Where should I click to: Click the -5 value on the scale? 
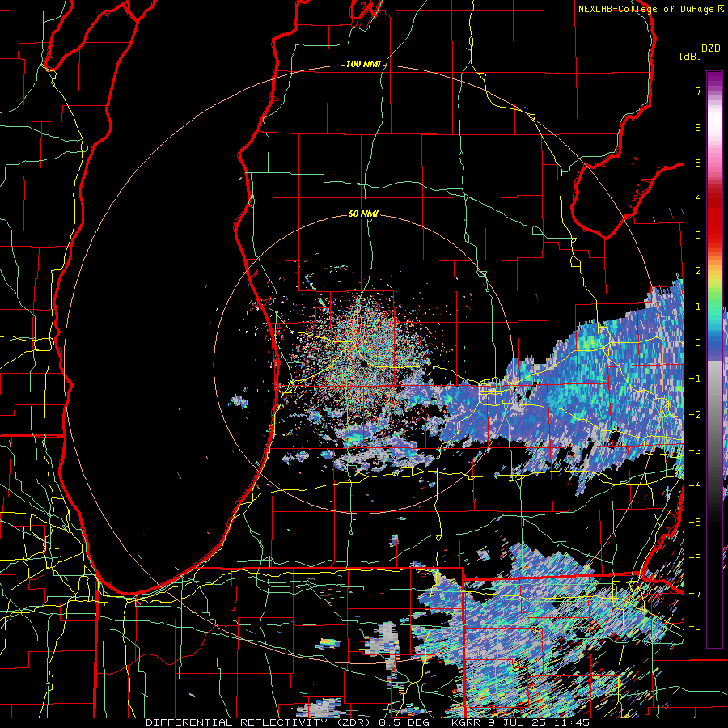pyautogui.click(x=695, y=522)
